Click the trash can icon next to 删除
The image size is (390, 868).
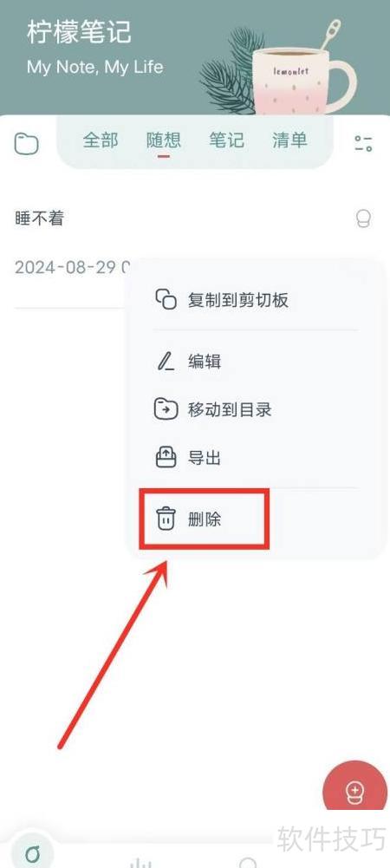pos(166,519)
